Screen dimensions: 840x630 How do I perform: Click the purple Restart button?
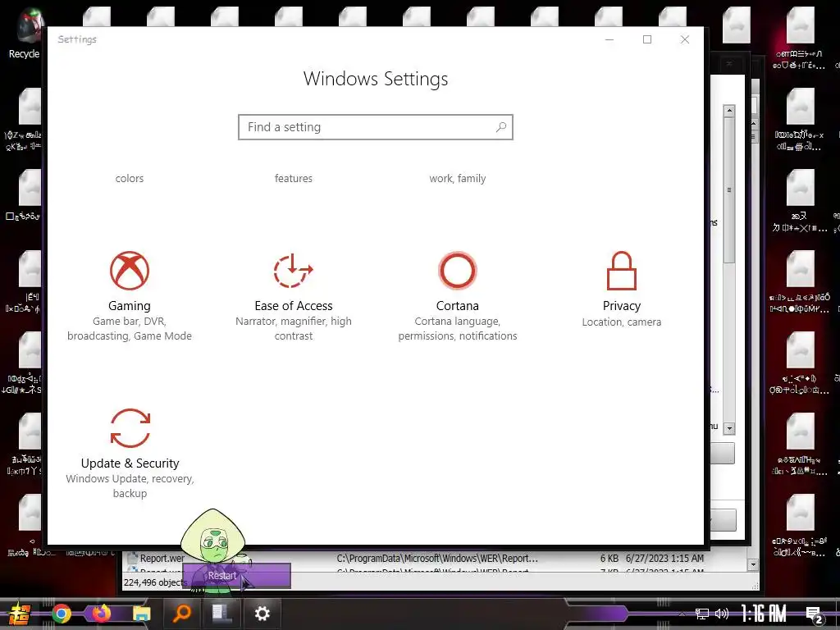(237, 576)
